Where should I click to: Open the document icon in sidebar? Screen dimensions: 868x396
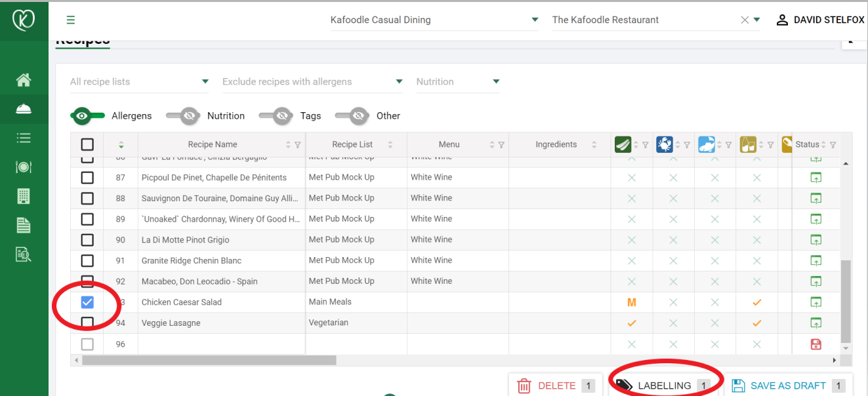coord(24,225)
